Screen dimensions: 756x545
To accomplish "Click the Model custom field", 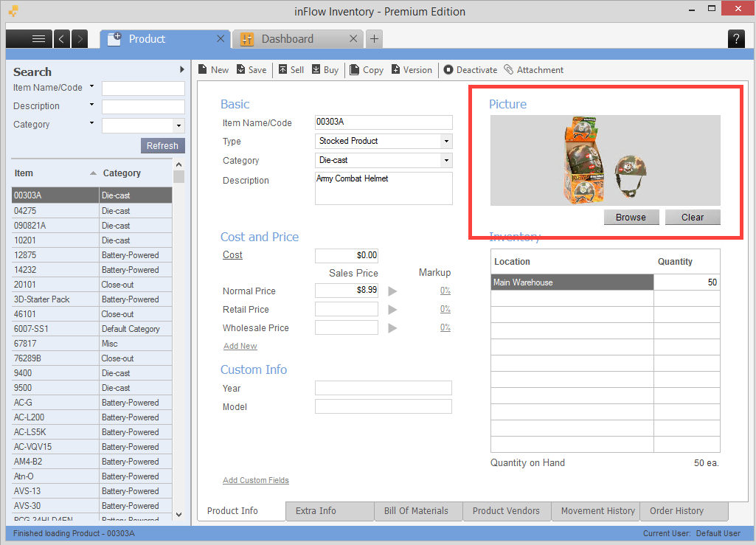I will click(x=384, y=406).
